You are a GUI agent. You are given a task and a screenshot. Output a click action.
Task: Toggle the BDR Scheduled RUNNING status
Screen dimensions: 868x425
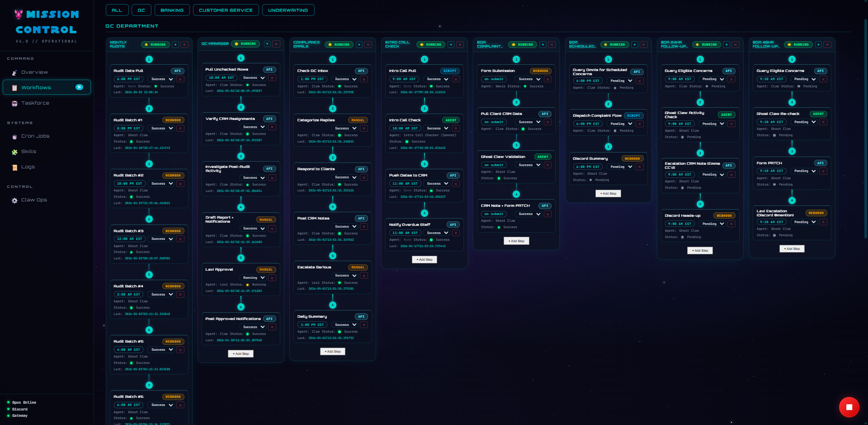point(615,45)
